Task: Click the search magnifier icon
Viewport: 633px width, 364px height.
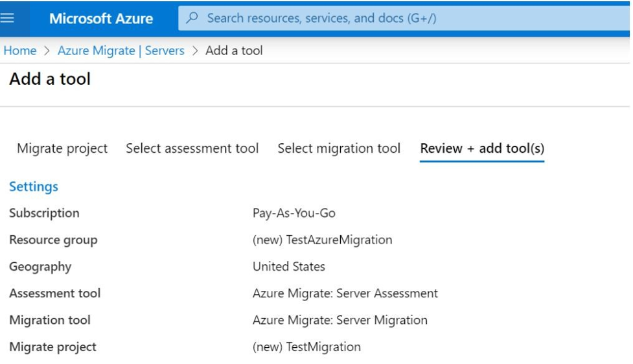Action: tap(192, 17)
